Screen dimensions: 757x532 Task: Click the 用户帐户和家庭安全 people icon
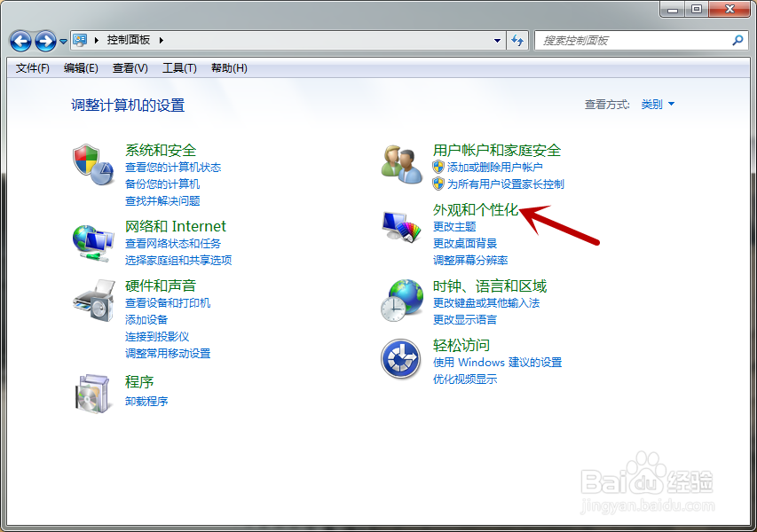pyautogui.click(x=402, y=164)
